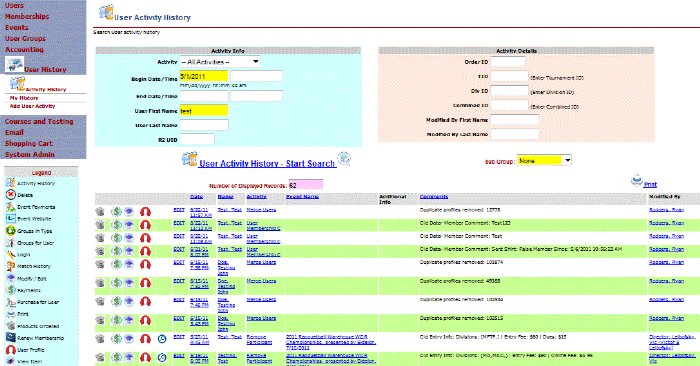Image resolution: width=700 pixels, height=366 pixels.
Task: Open user profile icon in Test123 row
Action: 146,225
